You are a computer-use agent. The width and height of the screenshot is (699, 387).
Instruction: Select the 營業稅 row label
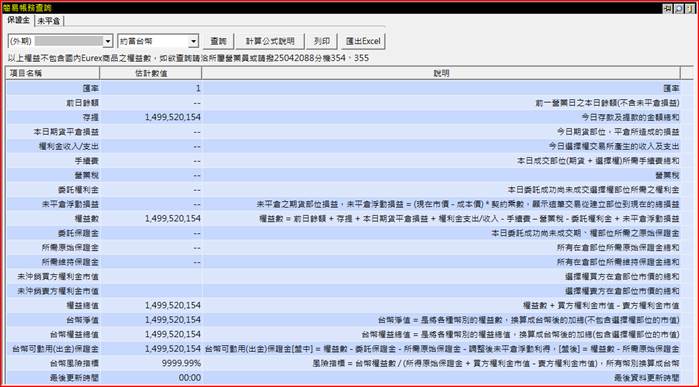pyautogui.click(x=87, y=175)
